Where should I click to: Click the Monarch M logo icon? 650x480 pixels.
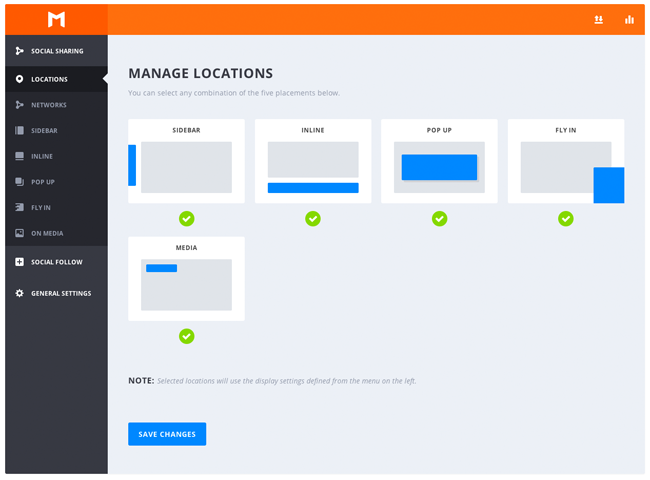(x=56, y=19)
